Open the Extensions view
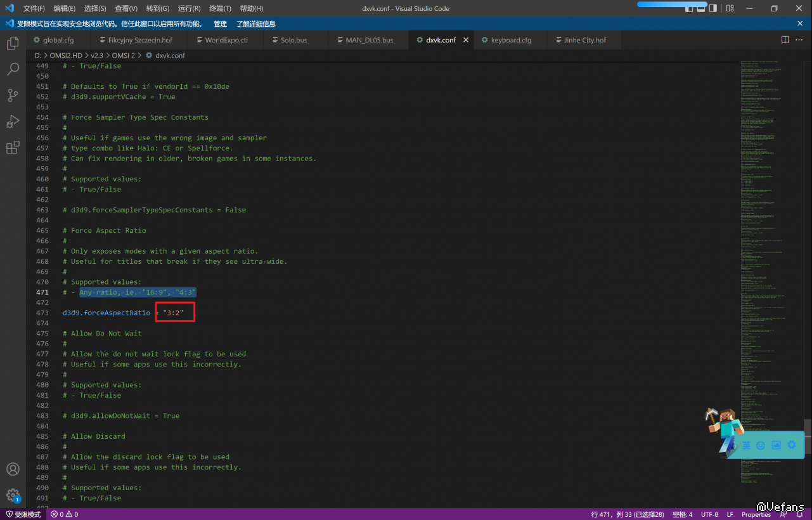 13,148
